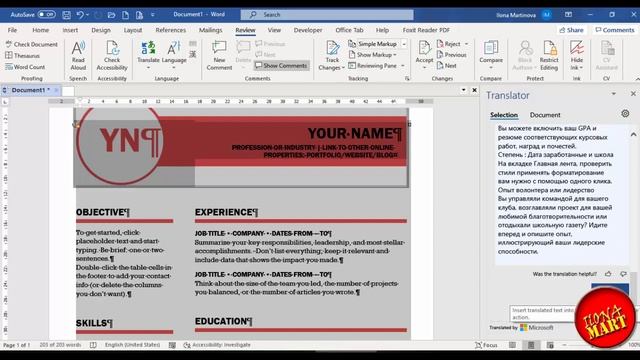Screen dimensions: 640x360
Task: Switch to the Insert tab
Action: (70, 30)
